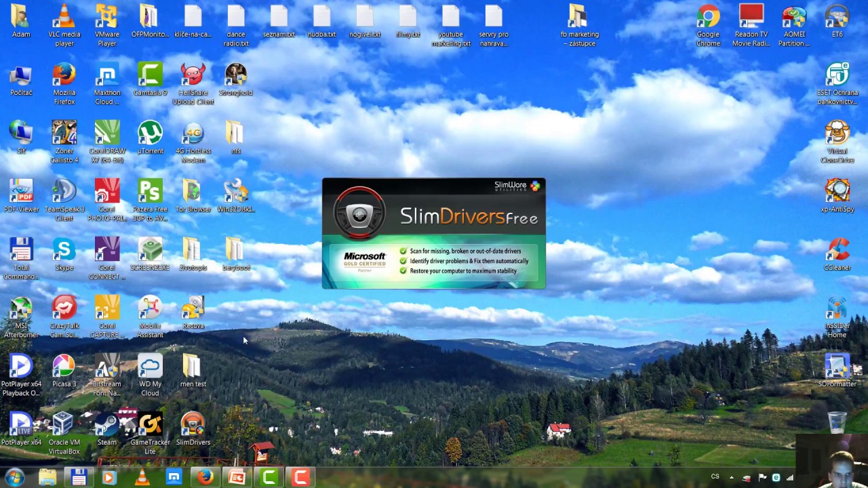This screenshot has height=488, width=868.
Task: Open the Adam user folder on desktop
Action: tap(21, 22)
